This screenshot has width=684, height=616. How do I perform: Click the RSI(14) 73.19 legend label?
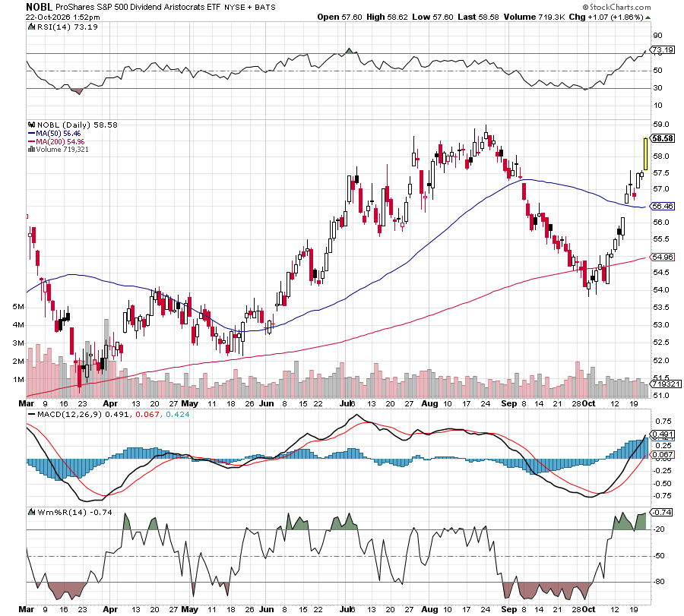point(67,27)
